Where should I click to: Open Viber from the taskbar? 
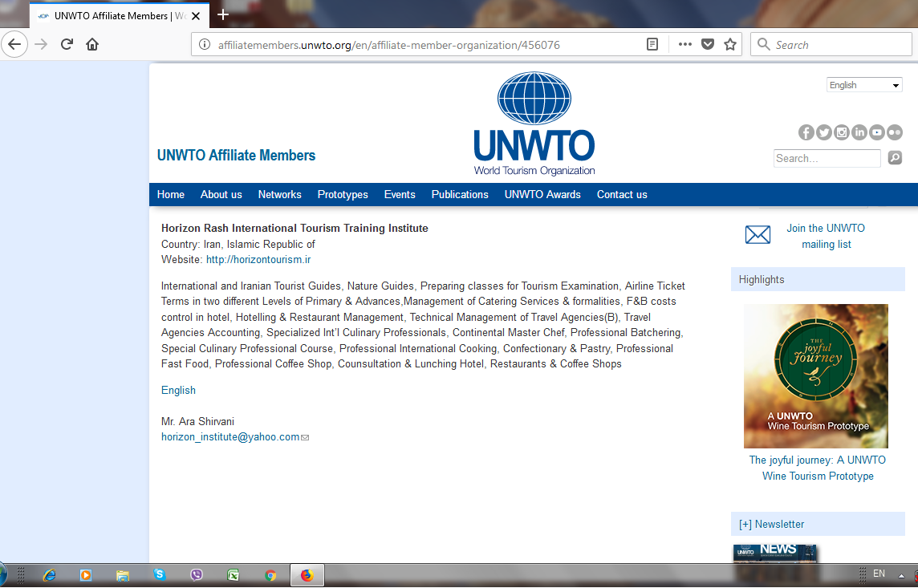[196, 575]
